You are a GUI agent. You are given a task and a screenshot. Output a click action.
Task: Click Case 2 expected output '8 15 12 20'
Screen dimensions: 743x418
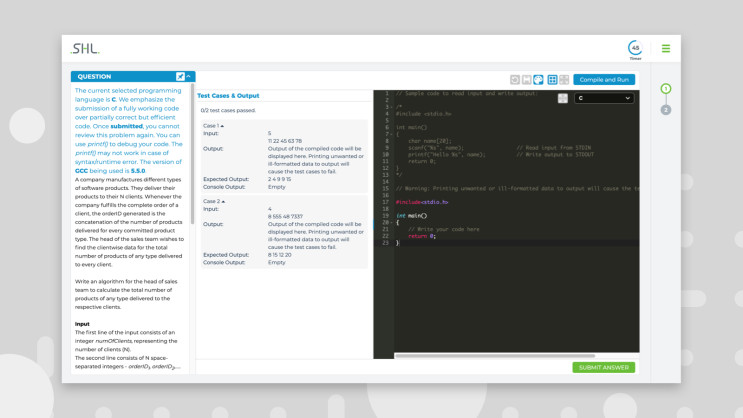click(280, 254)
